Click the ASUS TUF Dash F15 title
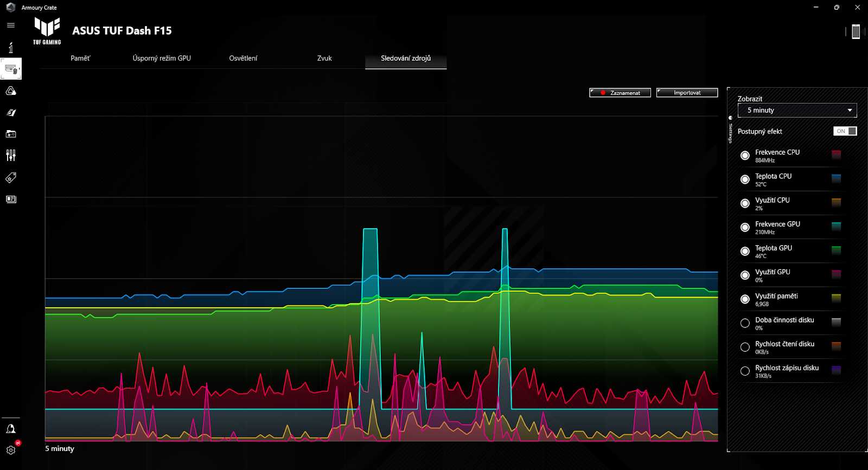Image resolution: width=868 pixels, height=470 pixels. pyautogui.click(x=122, y=31)
